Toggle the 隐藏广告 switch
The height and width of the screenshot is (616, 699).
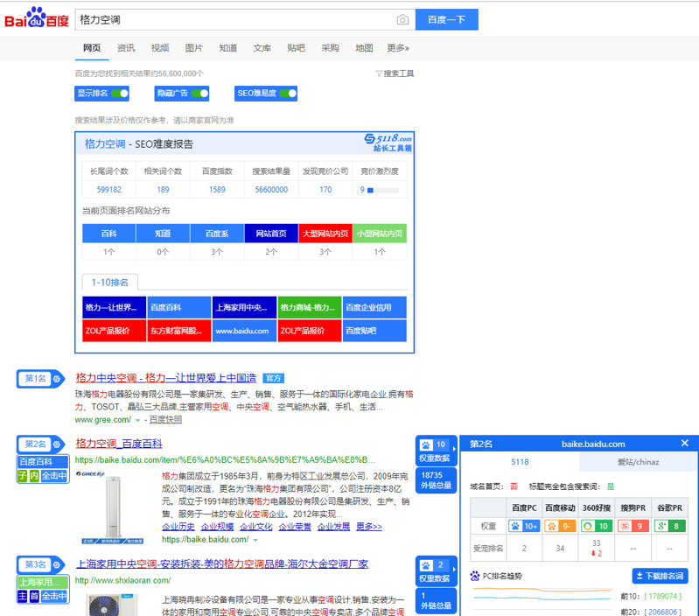coord(199,93)
